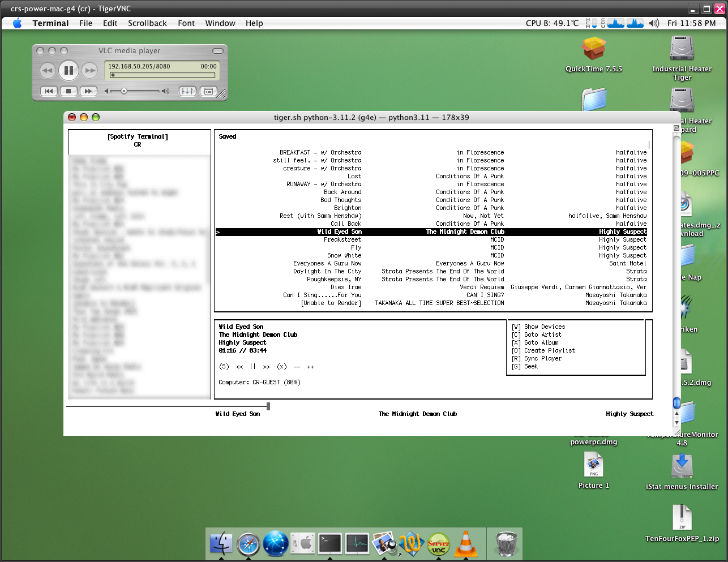Click '[C] Goto Artist' option
Screen dimensions: 728x562
click(x=537, y=334)
